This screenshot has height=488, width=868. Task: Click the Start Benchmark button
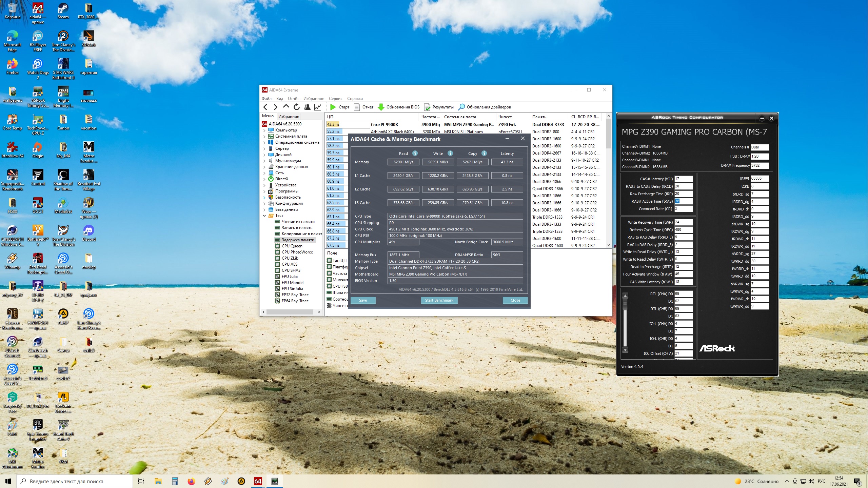439,300
